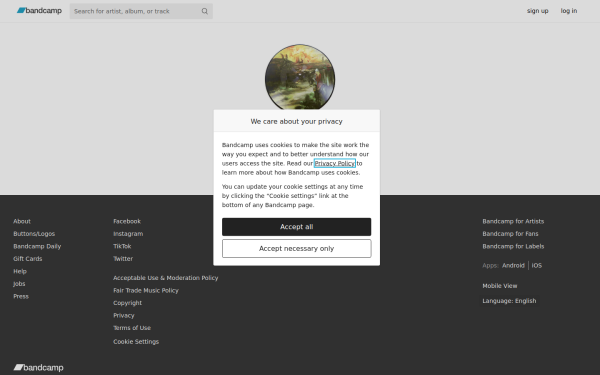The height and width of the screenshot is (375, 600).
Task: Open the Jobs footer link
Action: point(19,284)
